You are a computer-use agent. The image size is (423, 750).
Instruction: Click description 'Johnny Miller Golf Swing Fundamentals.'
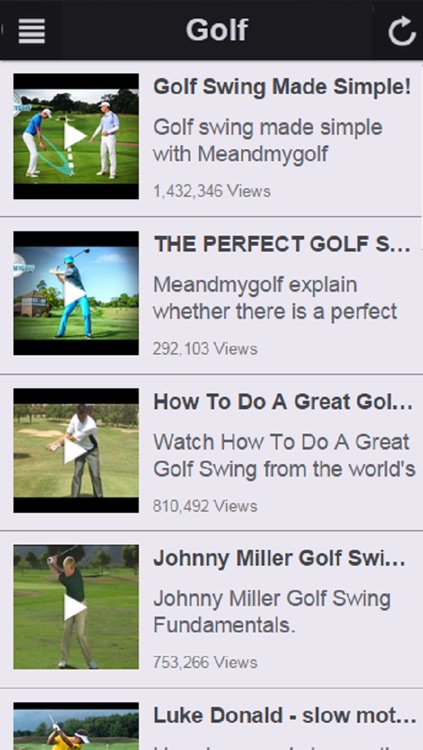pos(272,612)
